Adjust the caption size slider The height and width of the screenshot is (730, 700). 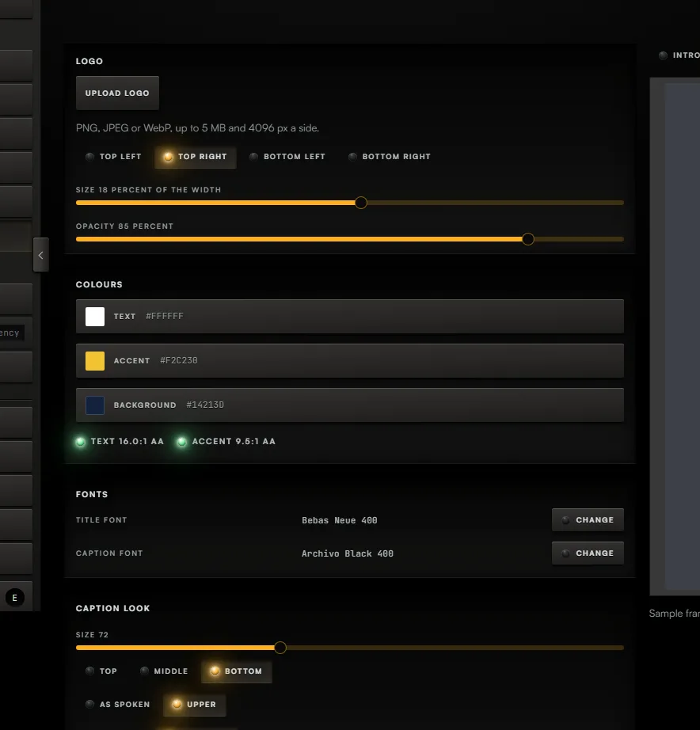[x=350, y=648]
